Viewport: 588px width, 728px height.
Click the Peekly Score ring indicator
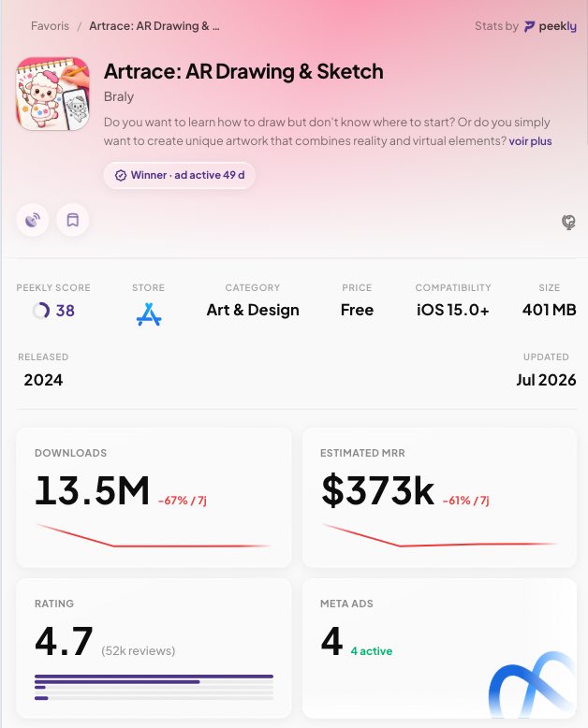[40, 311]
